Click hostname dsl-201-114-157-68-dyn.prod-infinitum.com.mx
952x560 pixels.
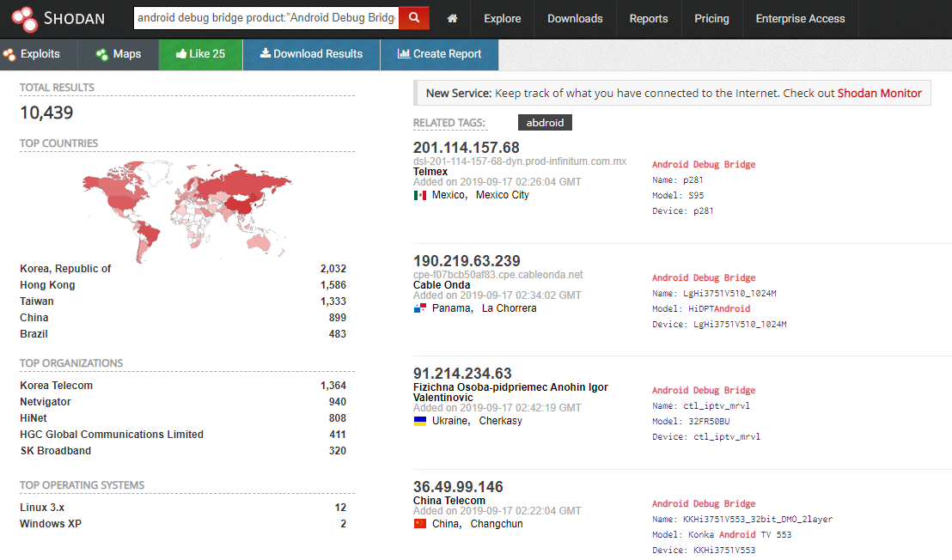point(520,161)
